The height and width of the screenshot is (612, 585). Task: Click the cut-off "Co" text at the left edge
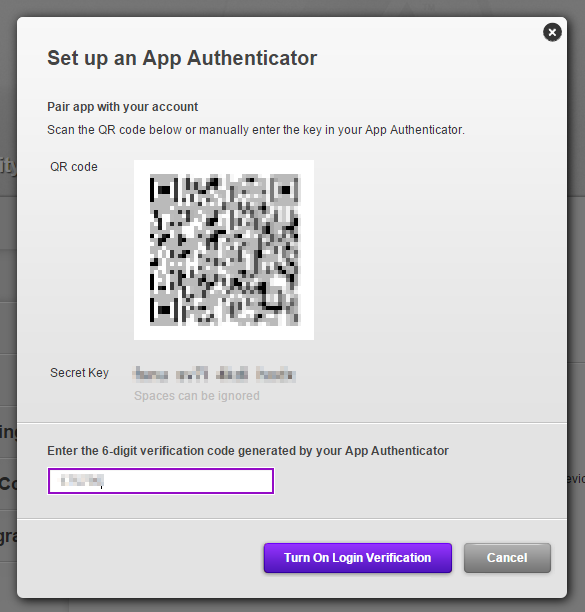point(8,484)
